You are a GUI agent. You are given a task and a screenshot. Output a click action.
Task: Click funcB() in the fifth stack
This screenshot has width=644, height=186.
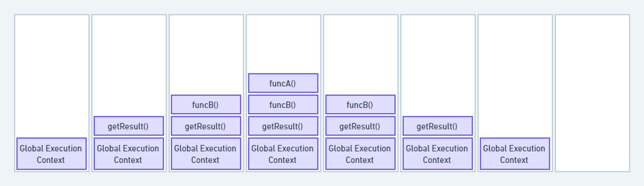click(360, 104)
